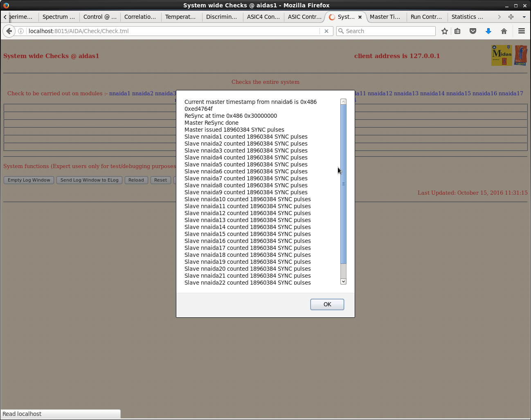Image resolution: width=531 pixels, height=420 pixels.
Task: Confirm the dialog with OK
Action: pyautogui.click(x=327, y=304)
